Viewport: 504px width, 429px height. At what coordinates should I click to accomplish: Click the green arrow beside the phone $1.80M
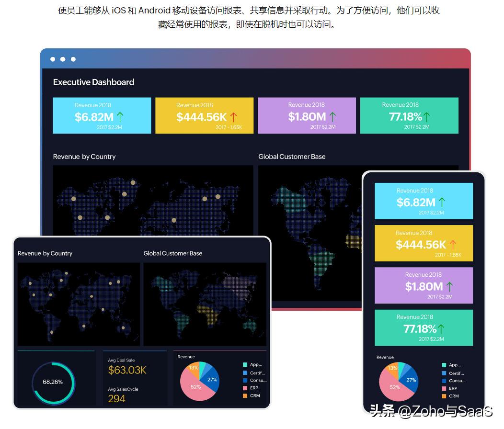pyautogui.click(x=450, y=287)
